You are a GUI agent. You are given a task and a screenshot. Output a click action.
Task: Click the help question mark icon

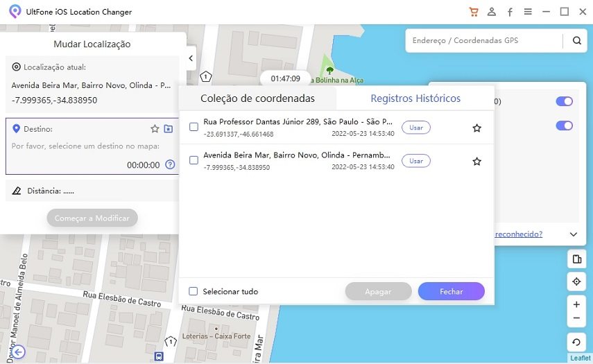click(170, 164)
